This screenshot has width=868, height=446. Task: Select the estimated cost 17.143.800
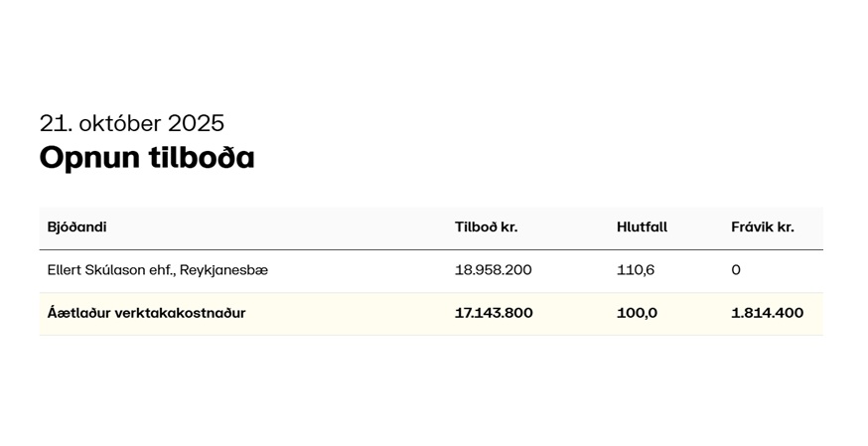tap(494, 314)
